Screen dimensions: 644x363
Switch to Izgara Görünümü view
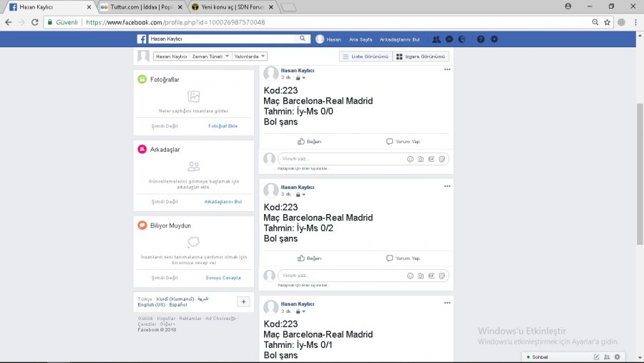[421, 57]
